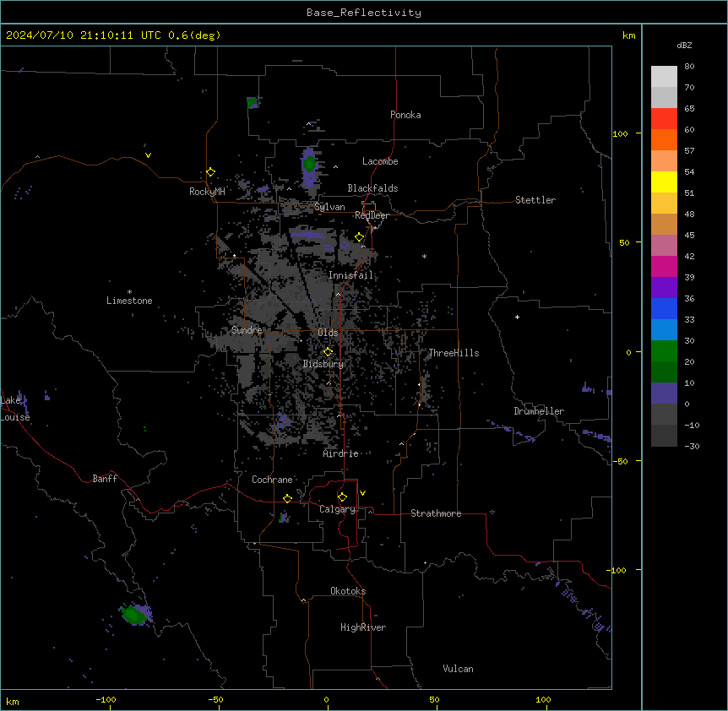This screenshot has height=711, width=728.
Task: Click the Base_Reflectivity title
Action: click(x=364, y=13)
